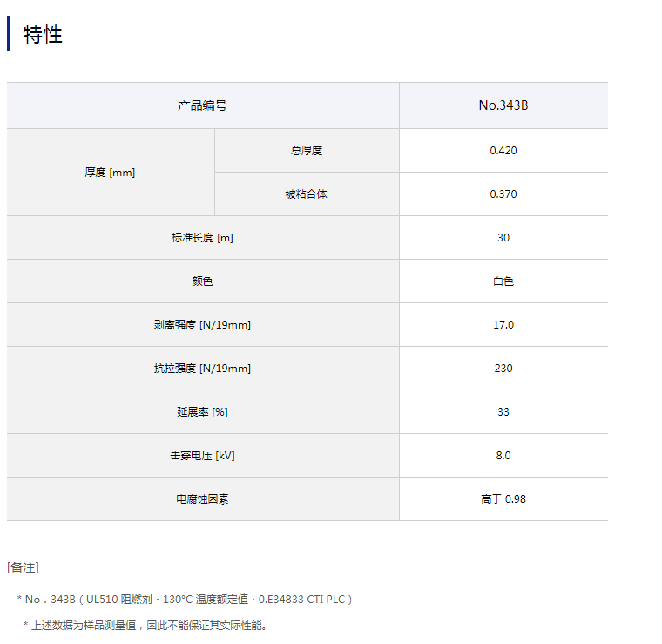Select the 17.0 peel strength value
The image size is (662, 644).
tap(503, 325)
